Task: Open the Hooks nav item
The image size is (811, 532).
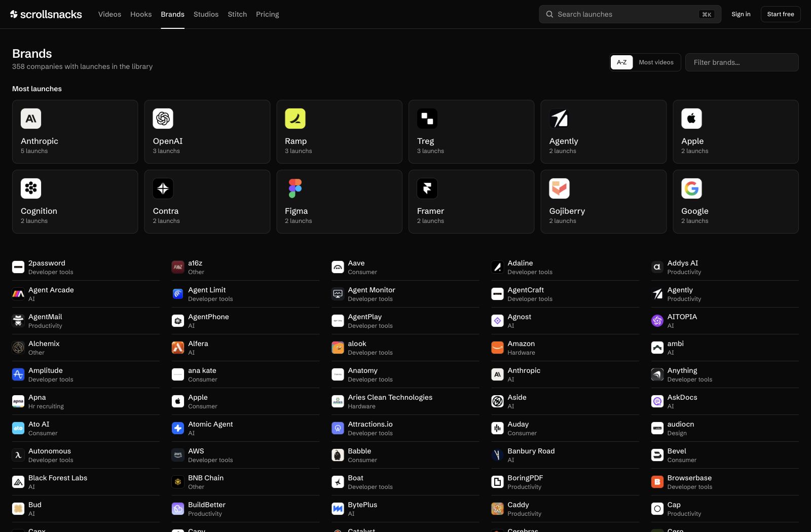Action: [141, 14]
